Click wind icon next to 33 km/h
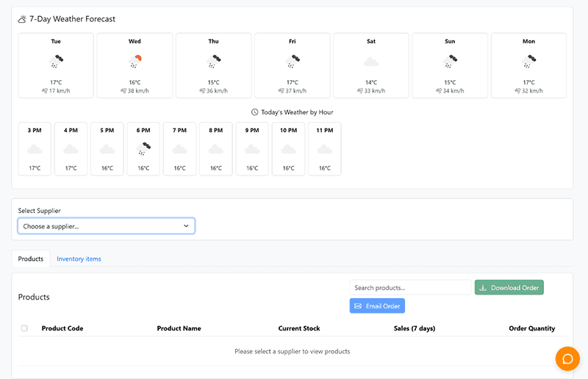 coord(360,91)
